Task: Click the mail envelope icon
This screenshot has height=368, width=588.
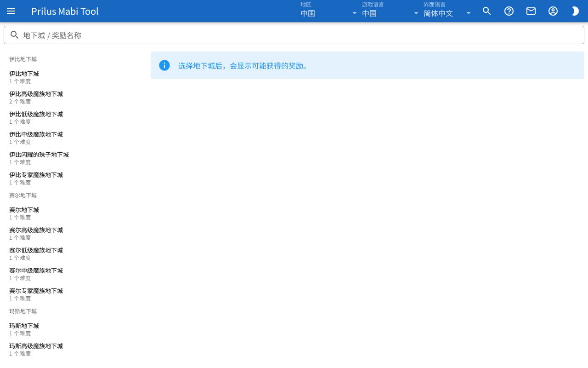Action: coord(531,11)
